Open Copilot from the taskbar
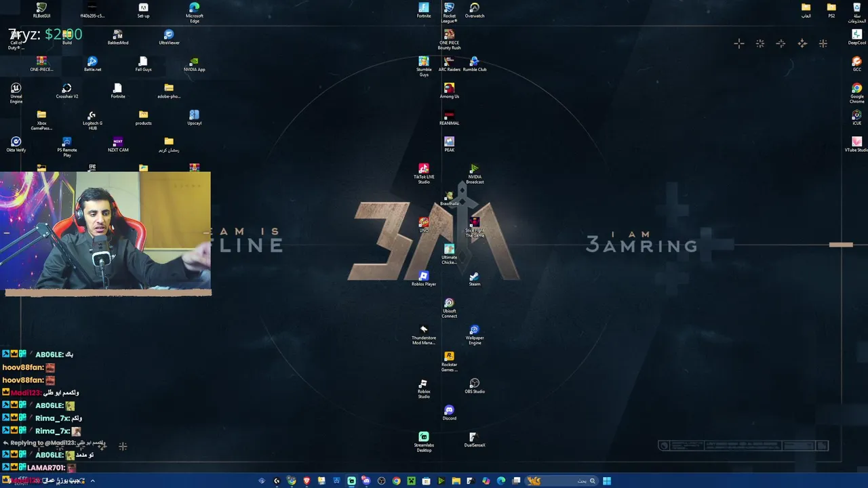 point(486,481)
